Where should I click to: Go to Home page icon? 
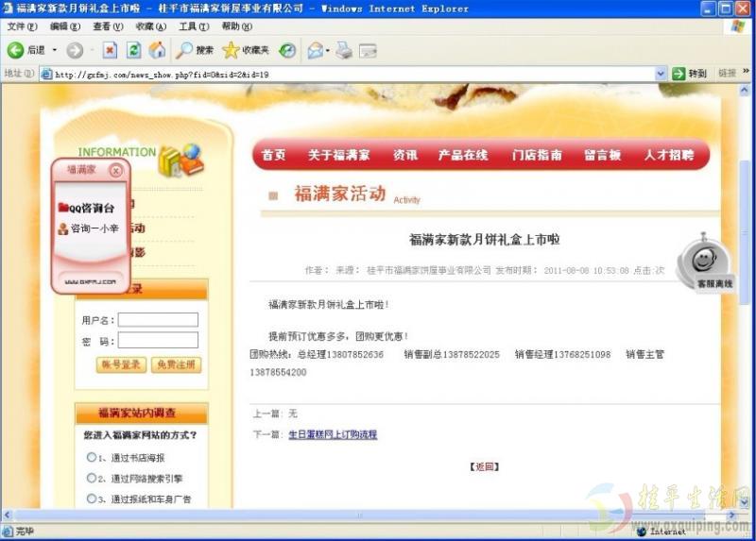point(157,50)
